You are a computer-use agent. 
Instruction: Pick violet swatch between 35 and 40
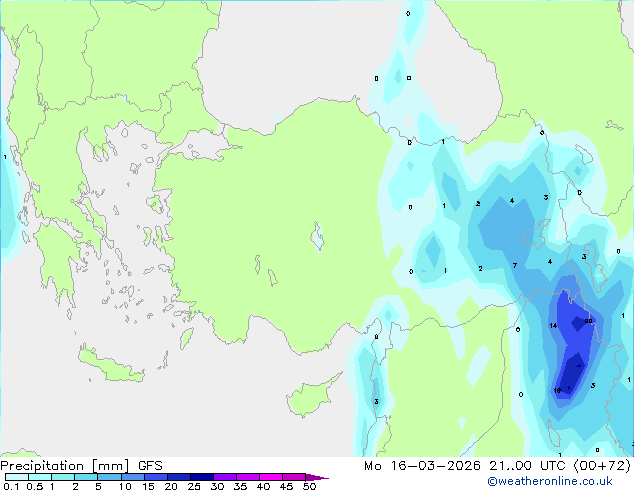pos(247,477)
